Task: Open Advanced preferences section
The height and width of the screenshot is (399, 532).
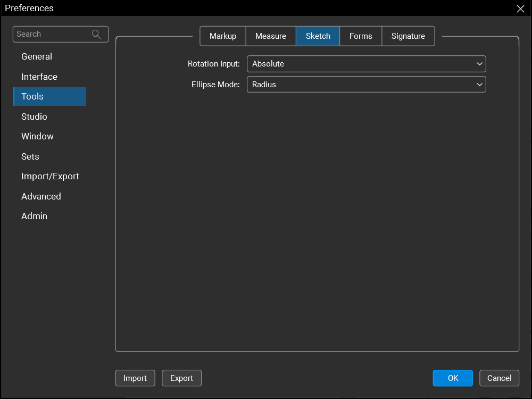Action: (x=41, y=196)
